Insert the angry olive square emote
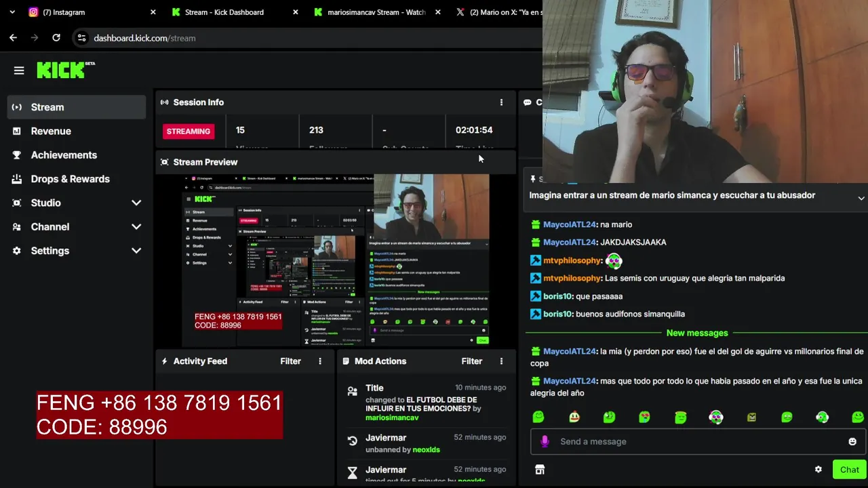The height and width of the screenshot is (488, 868). point(751,417)
